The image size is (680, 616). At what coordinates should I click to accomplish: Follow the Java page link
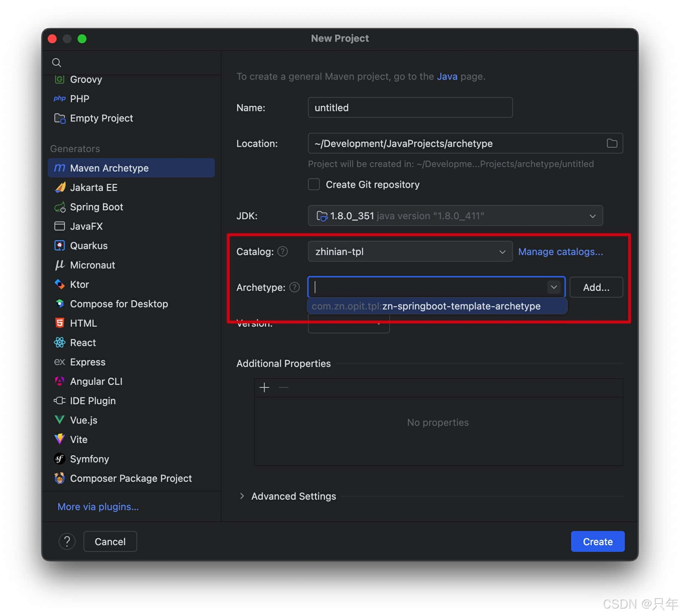coord(447,76)
